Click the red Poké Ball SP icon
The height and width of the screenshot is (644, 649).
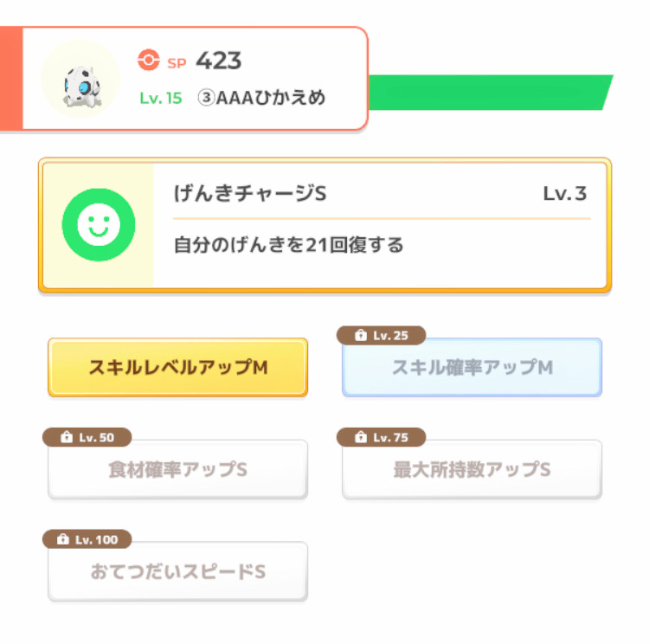(x=149, y=60)
